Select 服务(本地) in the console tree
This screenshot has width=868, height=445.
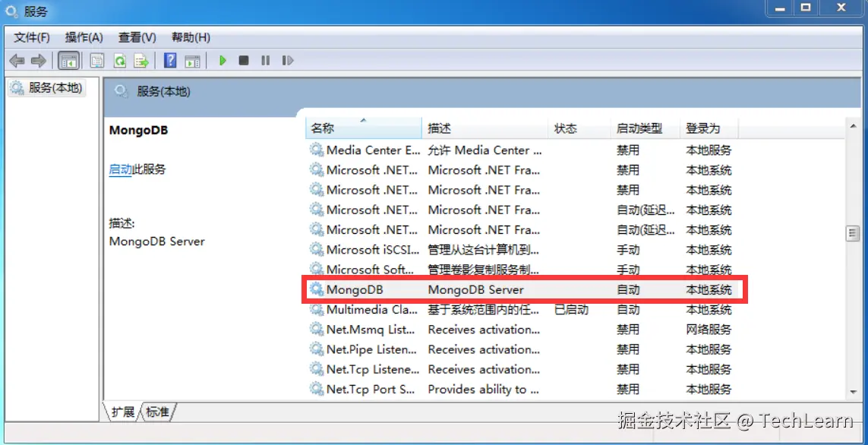pyautogui.click(x=47, y=88)
